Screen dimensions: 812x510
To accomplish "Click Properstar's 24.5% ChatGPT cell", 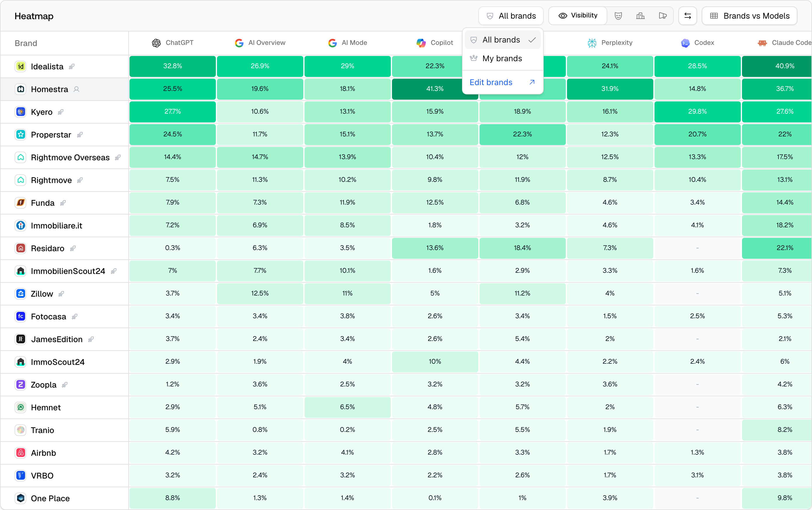I will pyautogui.click(x=172, y=134).
